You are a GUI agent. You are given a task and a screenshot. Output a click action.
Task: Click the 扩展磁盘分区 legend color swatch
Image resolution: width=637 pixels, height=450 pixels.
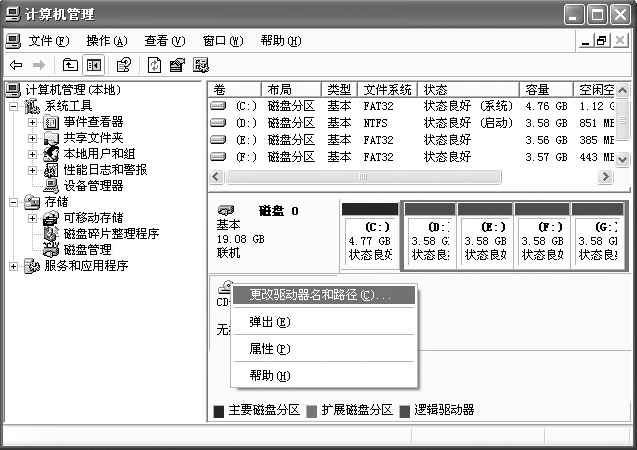312,411
